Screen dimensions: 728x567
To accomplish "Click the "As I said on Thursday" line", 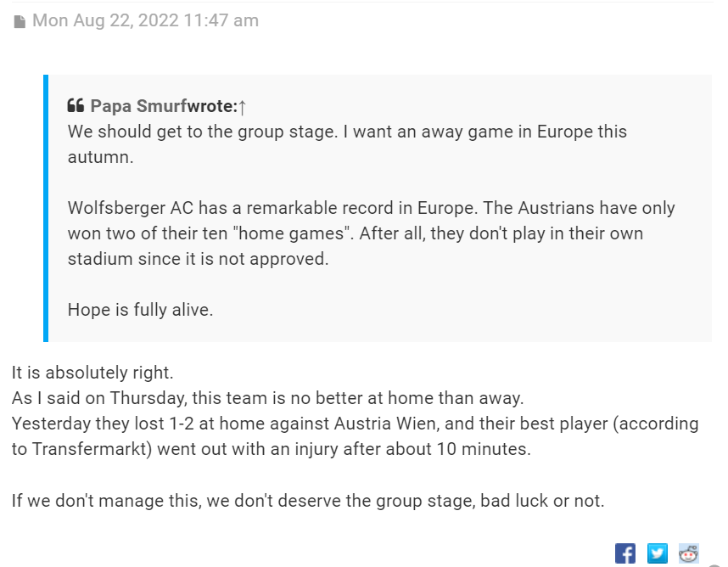I will (x=267, y=398).
